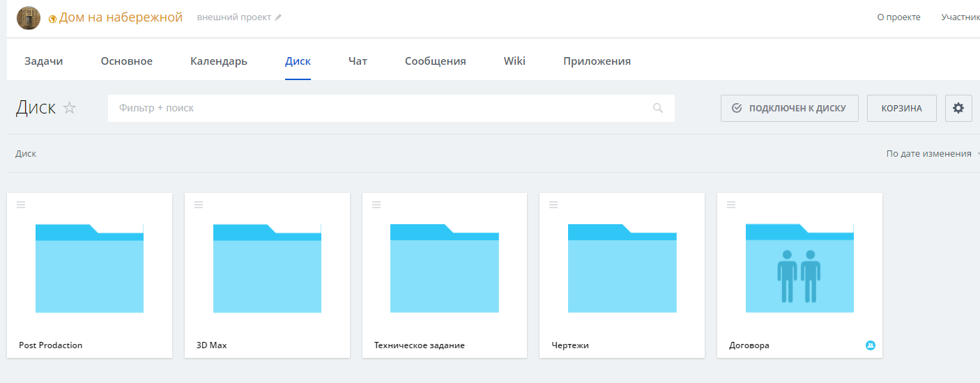This screenshot has height=383, width=980.
Task: Open the Техническое задание folder's hamburger menu
Action: [x=376, y=204]
